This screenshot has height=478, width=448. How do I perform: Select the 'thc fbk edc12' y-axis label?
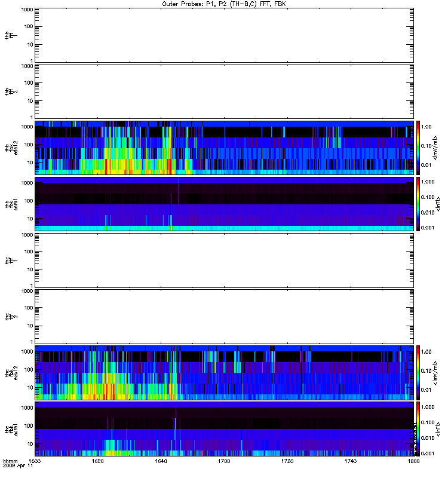coord(11,372)
